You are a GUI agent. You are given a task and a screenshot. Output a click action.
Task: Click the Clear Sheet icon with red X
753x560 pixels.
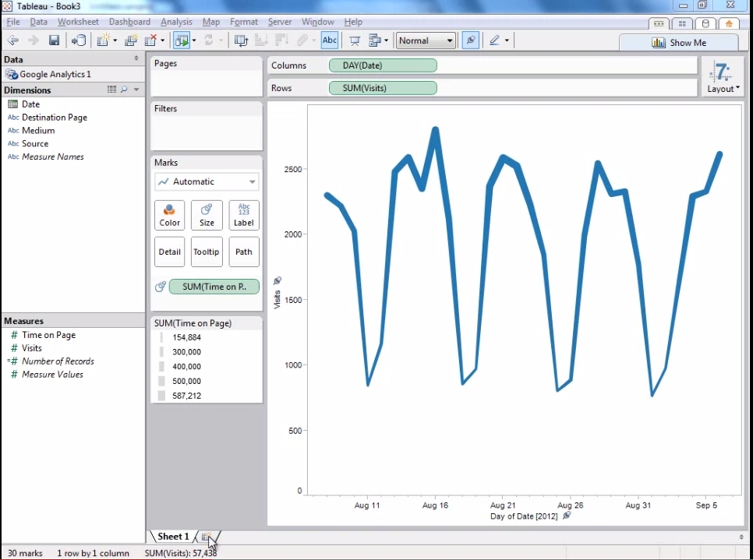point(150,41)
